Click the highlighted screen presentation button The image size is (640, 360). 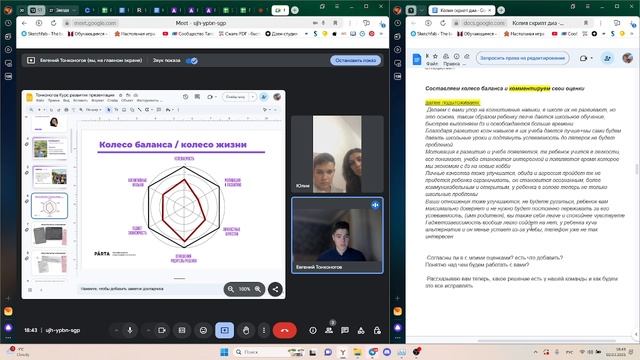click(x=224, y=330)
